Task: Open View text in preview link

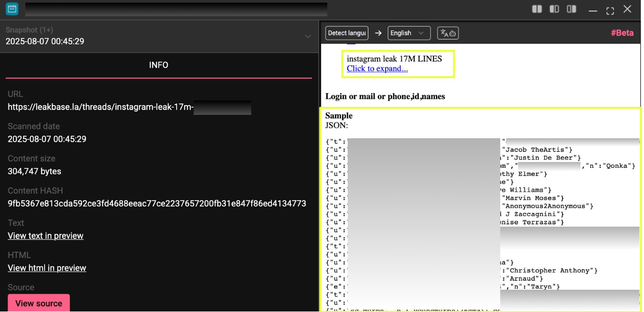Action: (45, 236)
